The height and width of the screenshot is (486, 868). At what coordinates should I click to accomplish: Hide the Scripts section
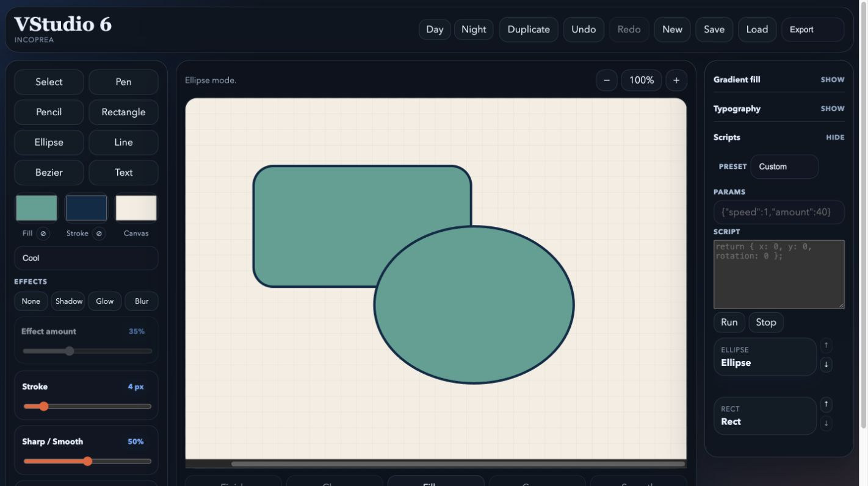coord(835,138)
